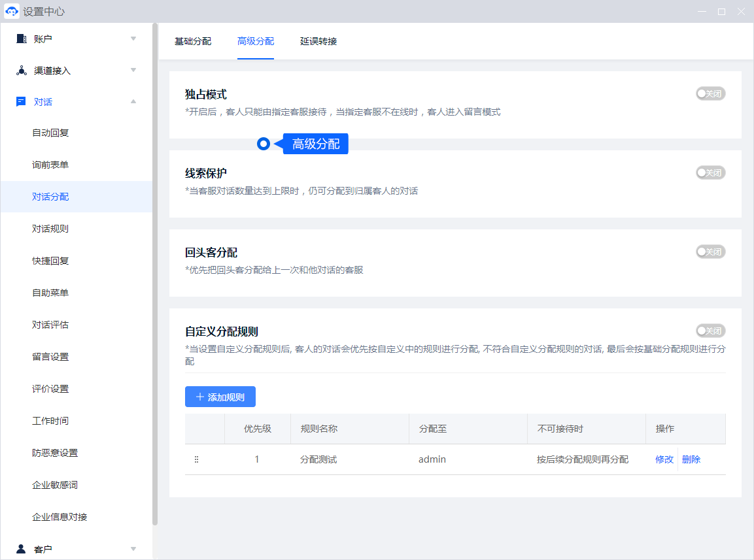Open 询前表单 in the sidebar
Image resolution: width=754 pixels, height=560 pixels.
[50, 165]
